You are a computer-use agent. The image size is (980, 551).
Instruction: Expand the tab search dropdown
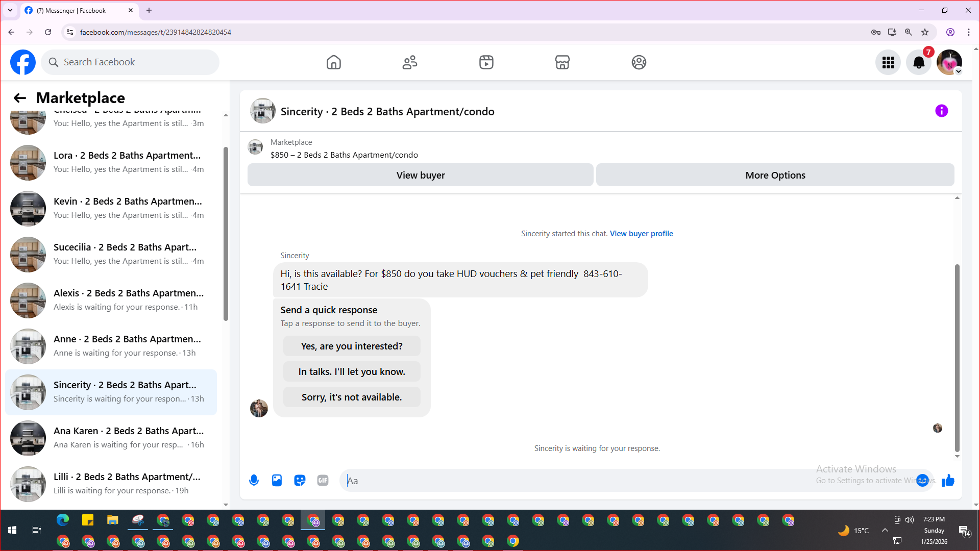10,10
